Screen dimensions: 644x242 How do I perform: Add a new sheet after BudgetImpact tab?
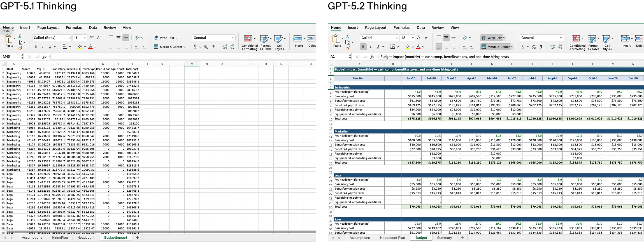(137, 238)
